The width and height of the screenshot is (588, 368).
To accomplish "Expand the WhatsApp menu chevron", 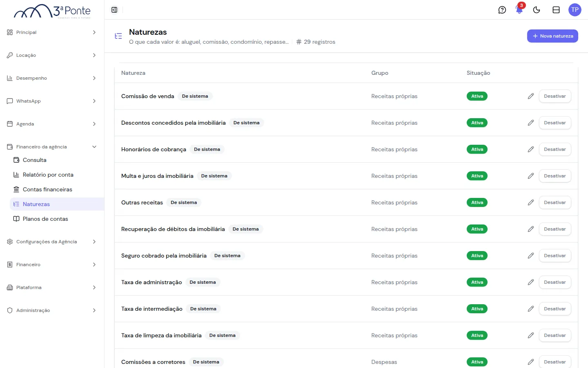I will [x=94, y=101].
